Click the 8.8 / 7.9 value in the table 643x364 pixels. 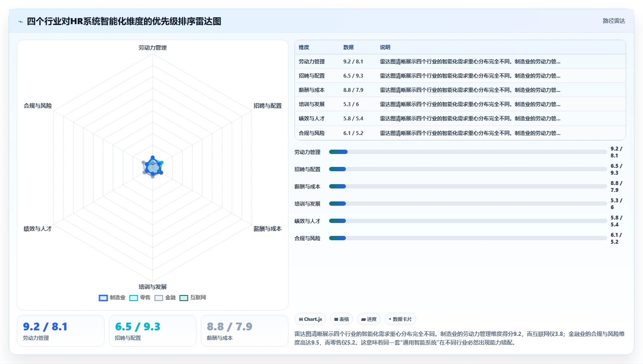(x=353, y=90)
